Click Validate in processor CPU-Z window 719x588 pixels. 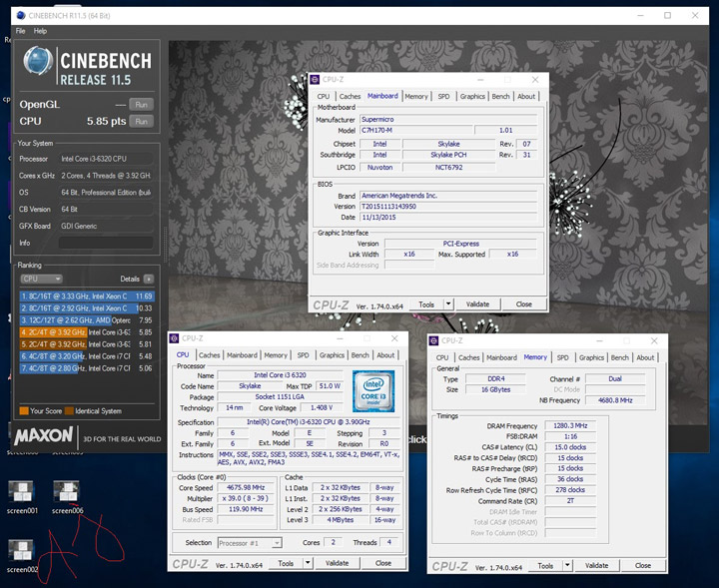(x=338, y=563)
